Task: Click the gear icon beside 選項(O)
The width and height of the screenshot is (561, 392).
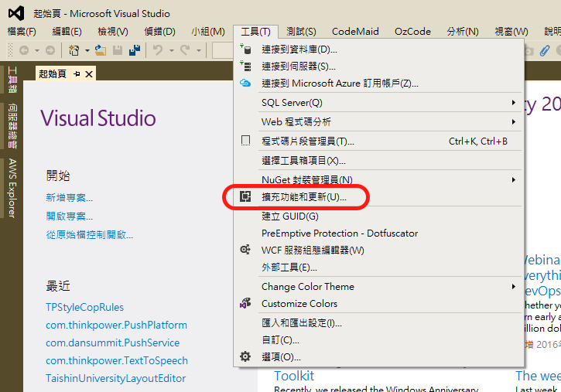Action: (245, 356)
